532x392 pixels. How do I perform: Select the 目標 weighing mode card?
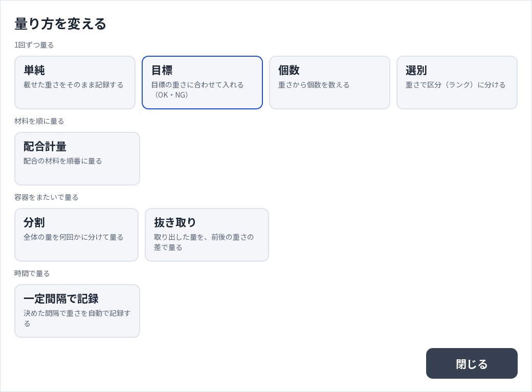click(202, 82)
